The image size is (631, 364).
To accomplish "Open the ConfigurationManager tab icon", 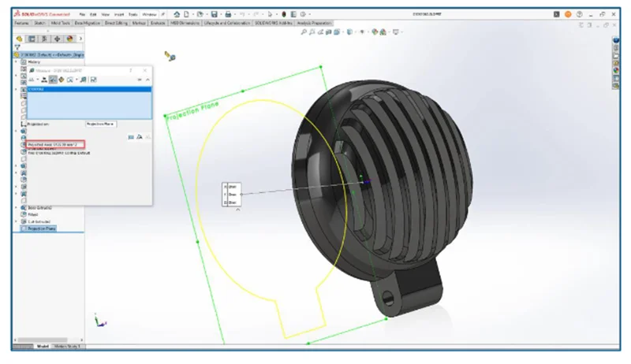I will pyautogui.click(x=45, y=38).
